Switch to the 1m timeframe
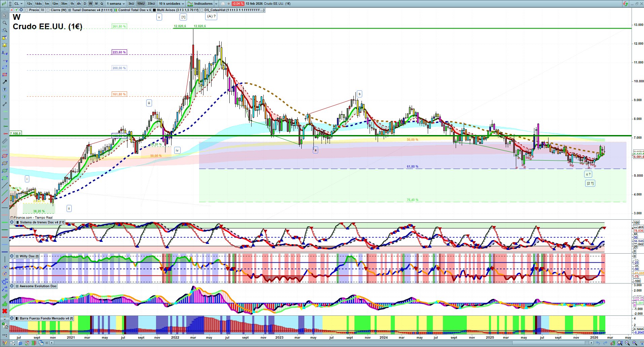Image resolution: width=644 pixels, height=347 pixels. point(47,4)
